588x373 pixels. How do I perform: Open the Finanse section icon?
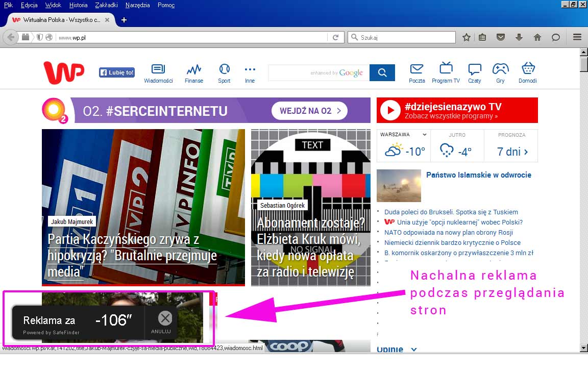194,73
